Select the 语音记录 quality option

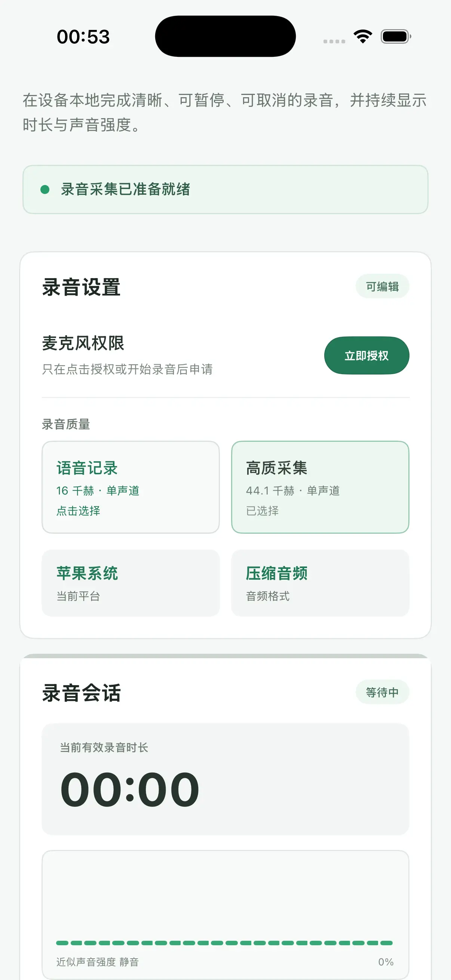coord(131,487)
